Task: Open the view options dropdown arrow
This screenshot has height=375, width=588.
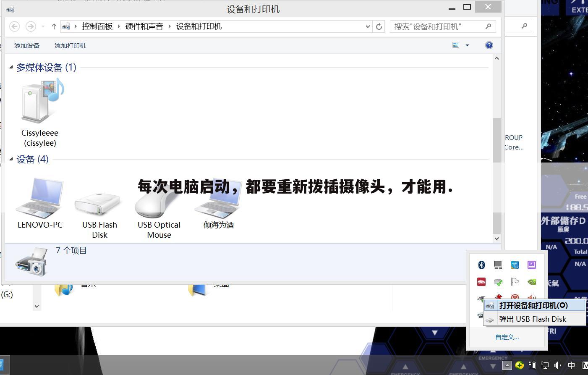Action: [467, 45]
